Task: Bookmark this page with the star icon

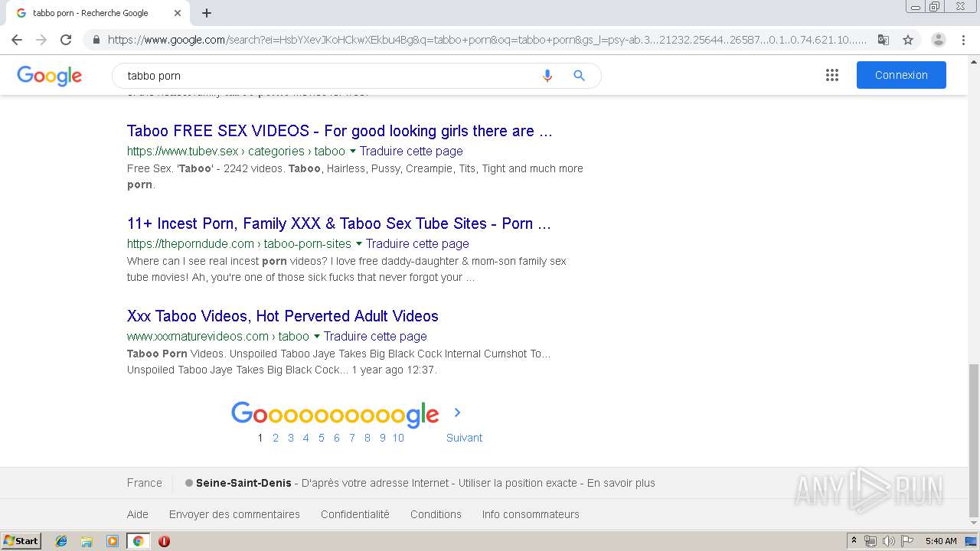Action: tap(908, 40)
